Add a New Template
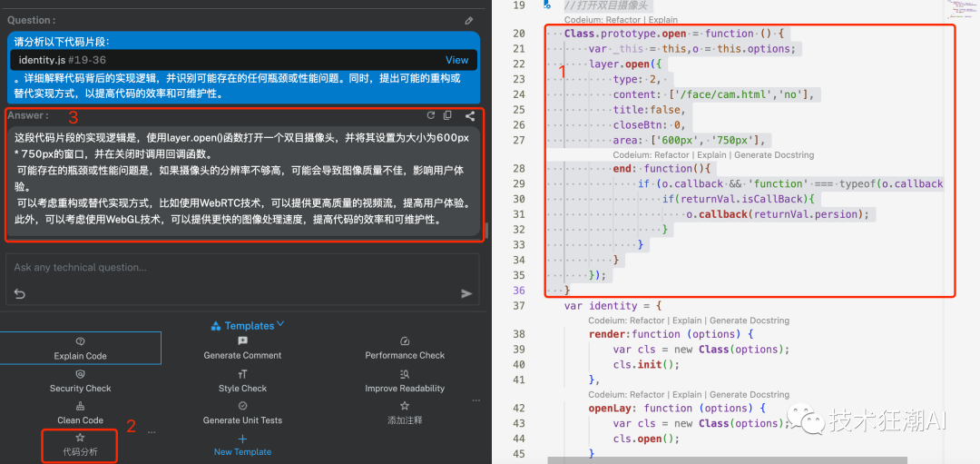This screenshot has height=464, width=980. (x=242, y=445)
